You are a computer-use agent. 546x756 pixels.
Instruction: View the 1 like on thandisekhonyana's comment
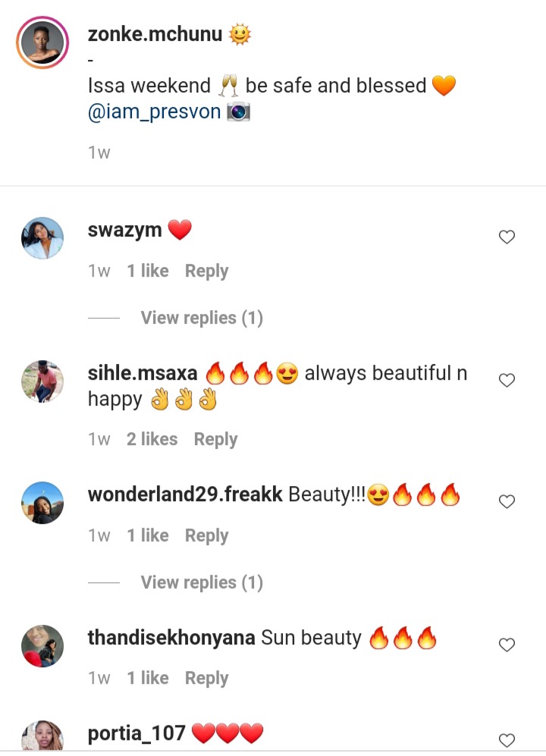click(x=148, y=679)
